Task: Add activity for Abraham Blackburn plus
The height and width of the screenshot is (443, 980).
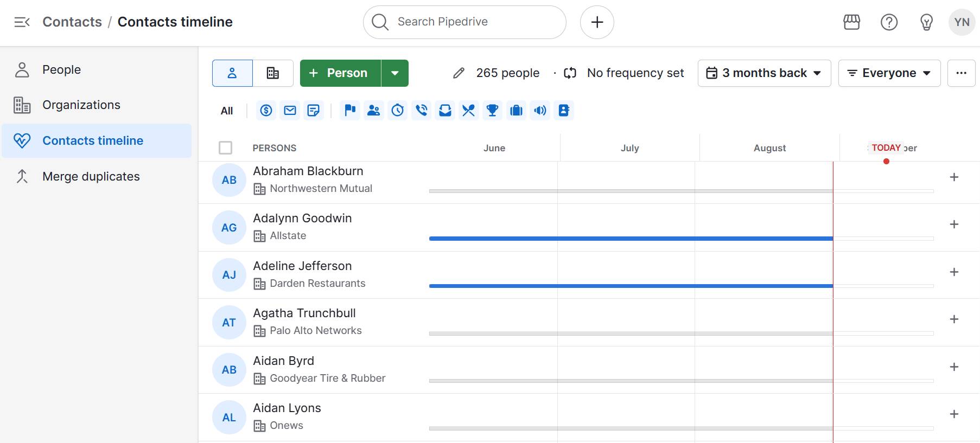Action: pos(954,177)
